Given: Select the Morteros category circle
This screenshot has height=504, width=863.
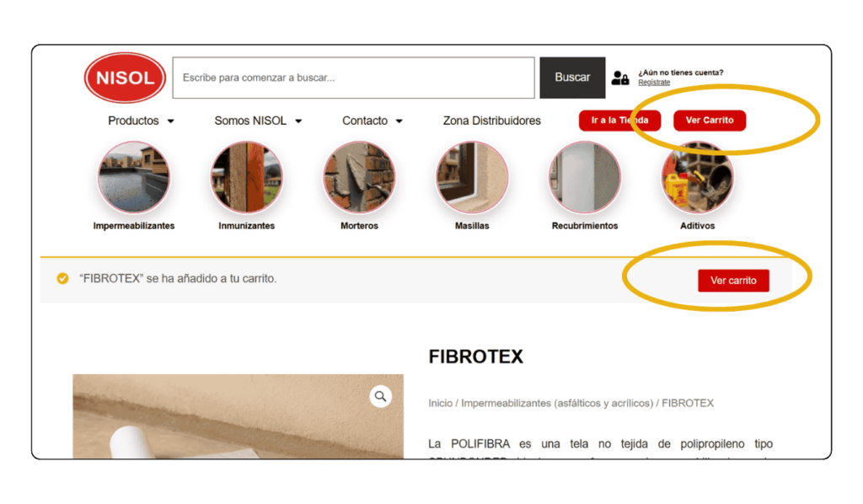Looking at the screenshot, I should [x=359, y=177].
